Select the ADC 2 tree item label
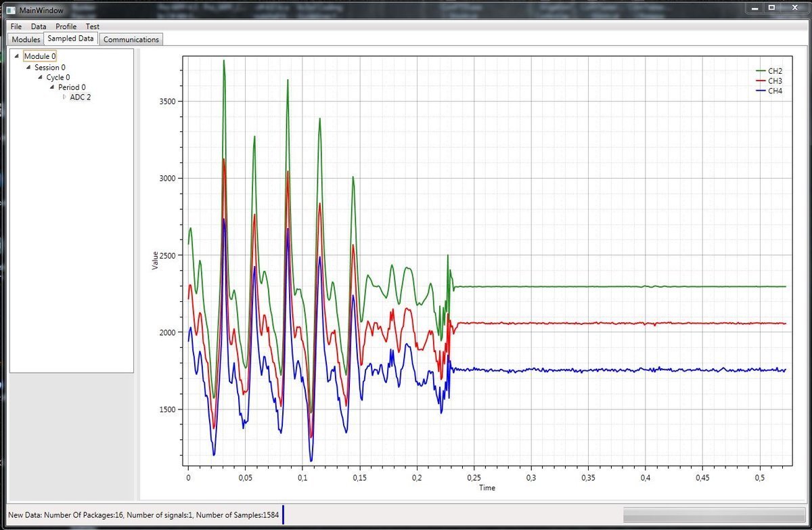The height and width of the screenshot is (530, 812). coord(81,97)
